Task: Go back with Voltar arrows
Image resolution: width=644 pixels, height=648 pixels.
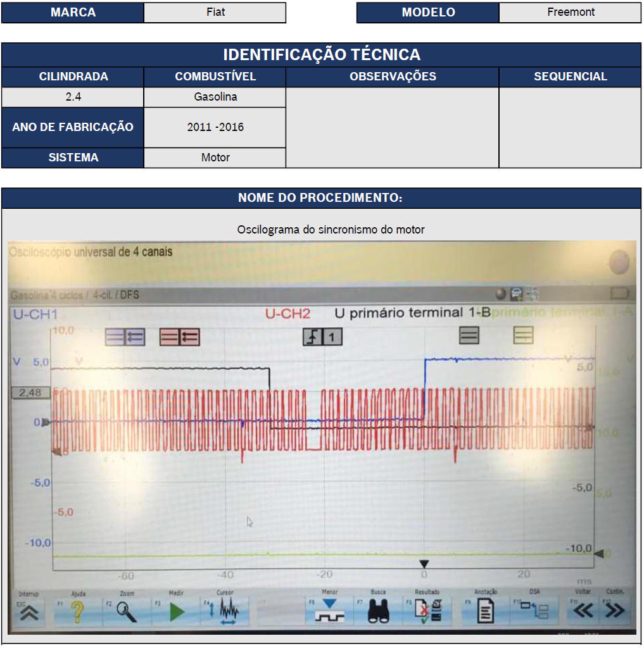Action: point(583,611)
